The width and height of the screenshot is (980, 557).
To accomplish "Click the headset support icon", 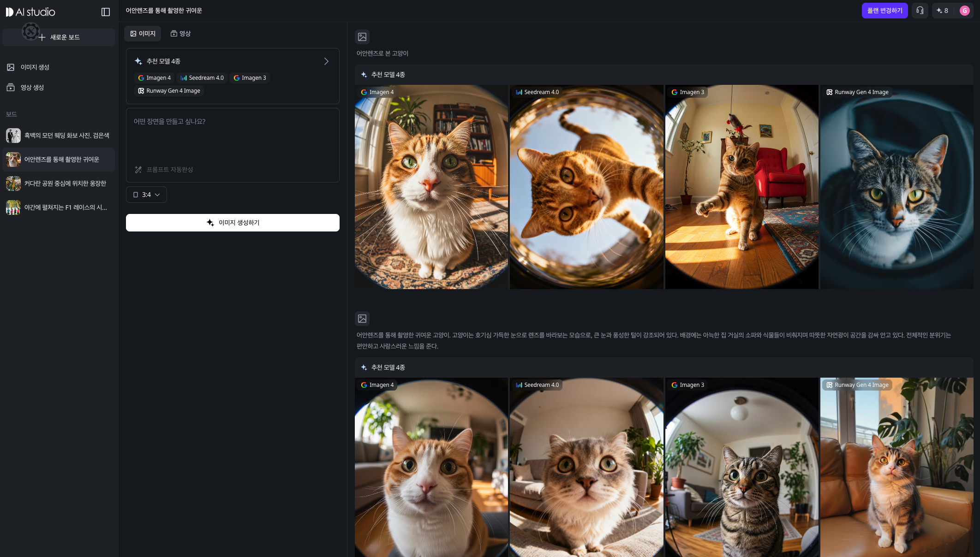I will pyautogui.click(x=920, y=11).
